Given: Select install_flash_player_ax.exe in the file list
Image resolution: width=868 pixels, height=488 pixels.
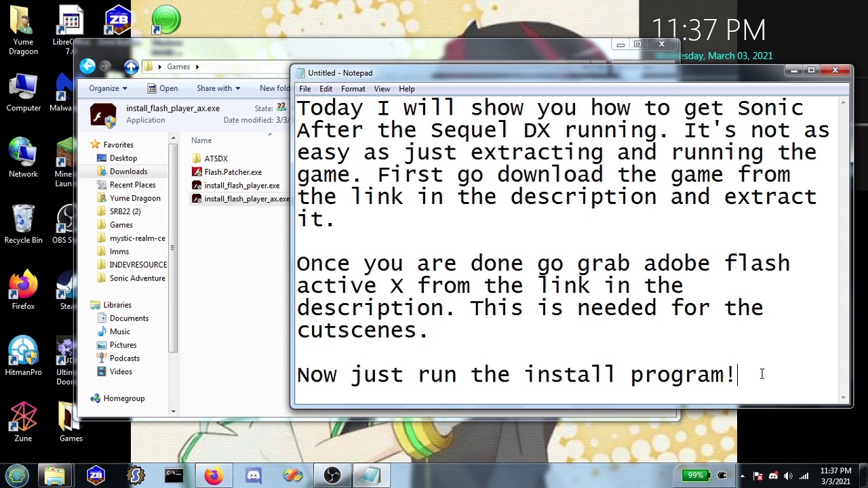Looking at the screenshot, I should point(240,199).
